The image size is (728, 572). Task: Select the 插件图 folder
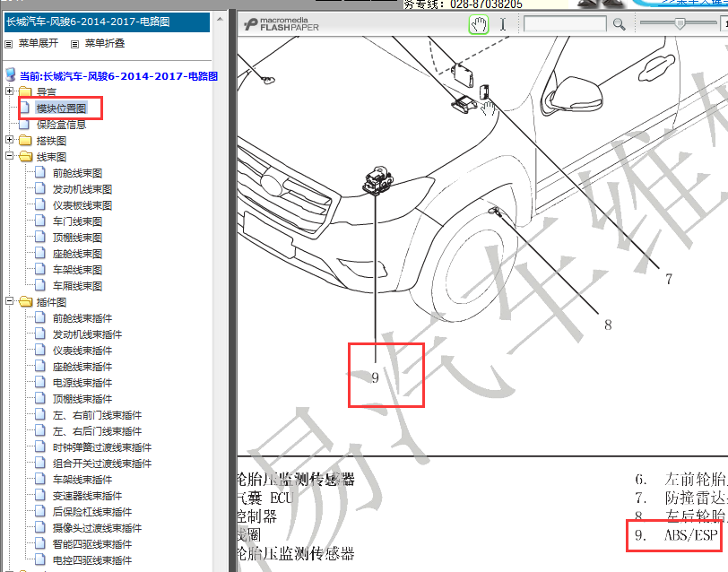tap(51, 302)
